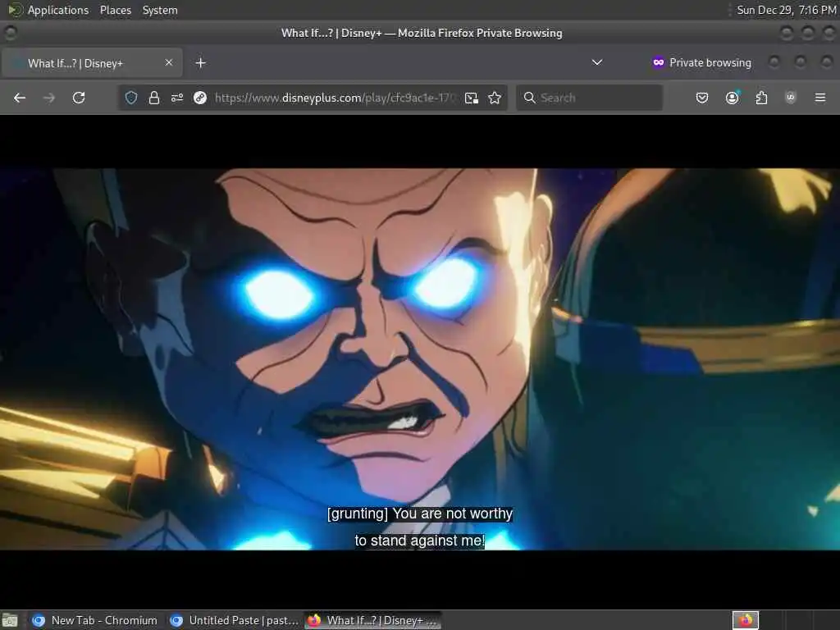Viewport: 840px width, 630px height.
Task: Click the window menu button in title bar
Action: click(10, 33)
